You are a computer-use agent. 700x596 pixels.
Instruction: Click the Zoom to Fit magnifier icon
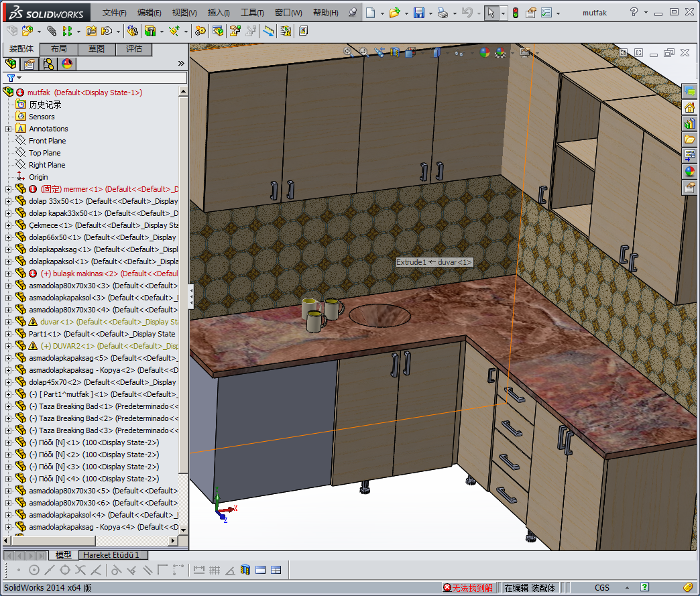tap(348, 52)
